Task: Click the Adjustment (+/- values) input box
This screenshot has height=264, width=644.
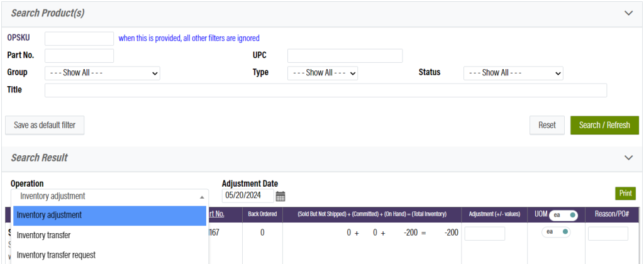Action: coord(484,234)
